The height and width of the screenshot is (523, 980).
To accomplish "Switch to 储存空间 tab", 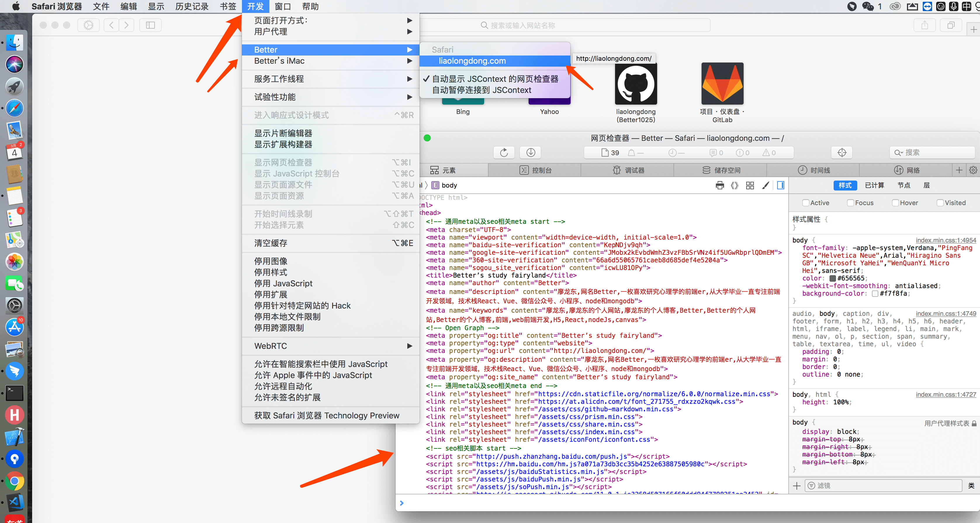I will coord(721,170).
